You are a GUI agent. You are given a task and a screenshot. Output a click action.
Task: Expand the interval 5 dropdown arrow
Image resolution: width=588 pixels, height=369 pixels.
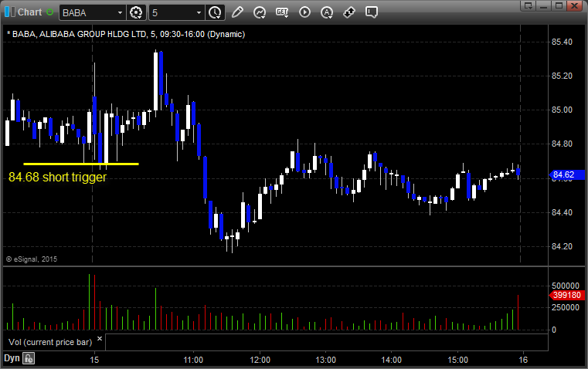coord(199,12)
